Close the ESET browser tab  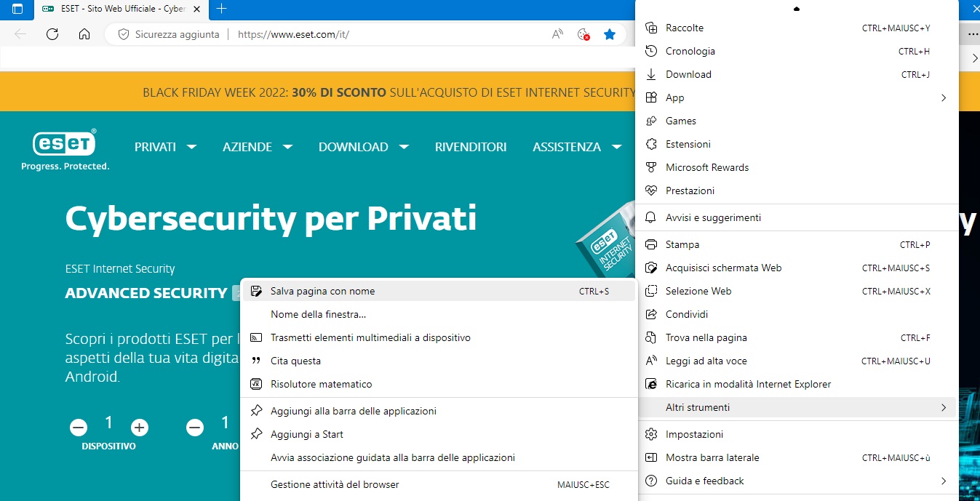(196, 9)
